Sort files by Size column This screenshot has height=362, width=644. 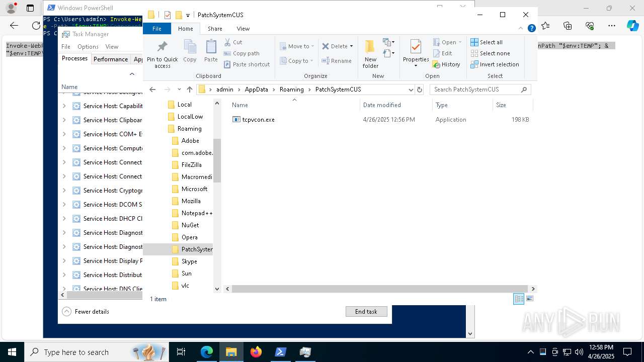(x=512, y=105)
